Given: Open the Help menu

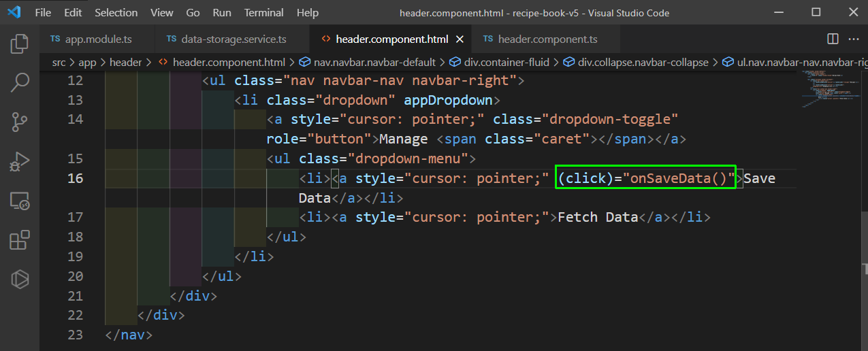Looking at the screenshot, I should [308, 13].
